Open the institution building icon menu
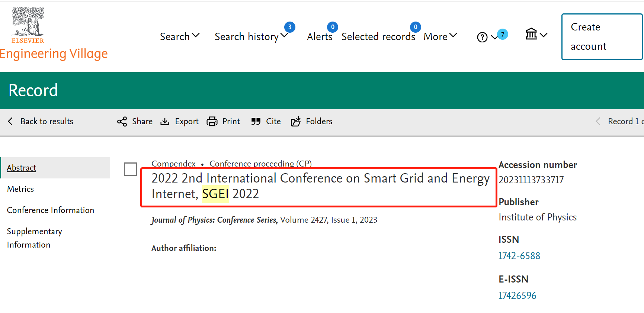This screenshot has height=313, width=644. (x=531, y=34)
